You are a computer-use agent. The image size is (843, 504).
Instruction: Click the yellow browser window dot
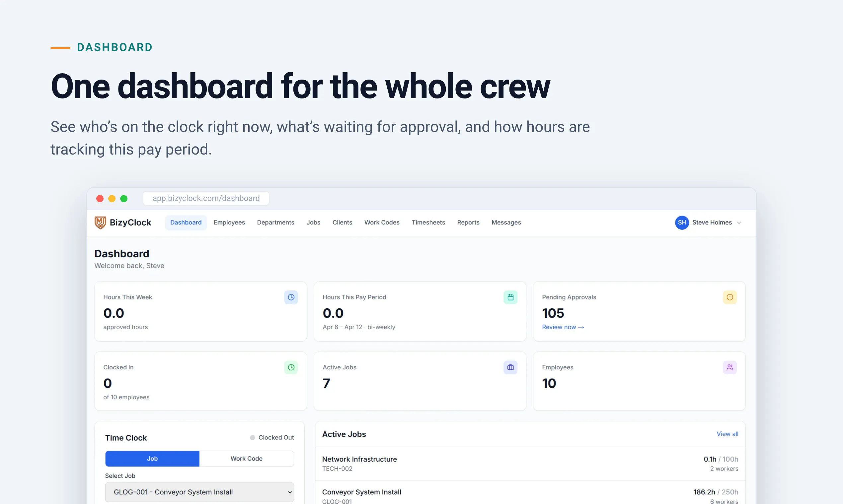point(112,199)
